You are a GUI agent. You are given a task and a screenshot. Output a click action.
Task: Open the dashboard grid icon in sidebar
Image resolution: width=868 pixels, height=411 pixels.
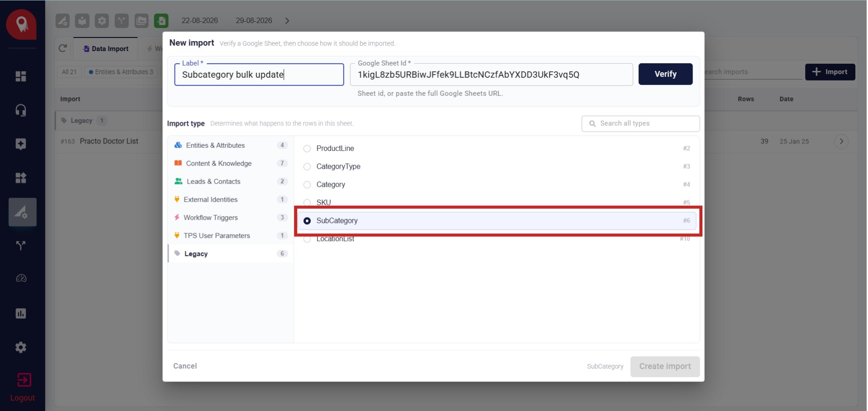pos(21,76)
